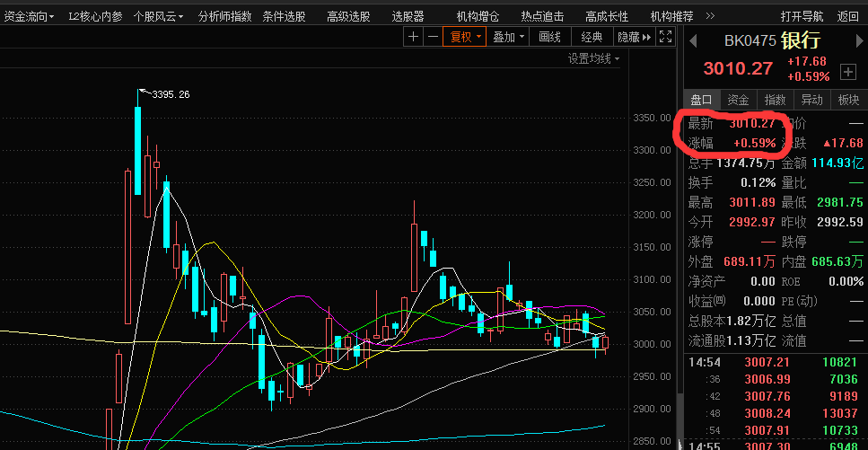Click sector code BK0475
The image size is (868, 450).
click(x=750, y=41)
